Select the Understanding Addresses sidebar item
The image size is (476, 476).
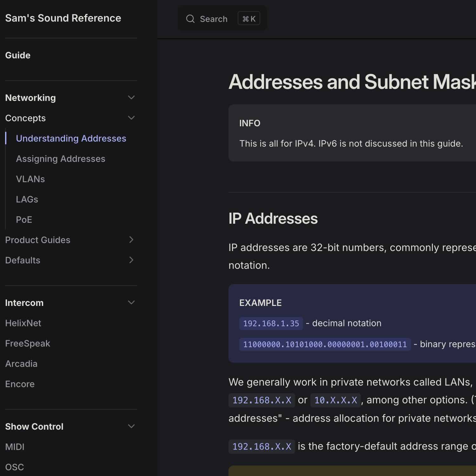tap(71, 138)
